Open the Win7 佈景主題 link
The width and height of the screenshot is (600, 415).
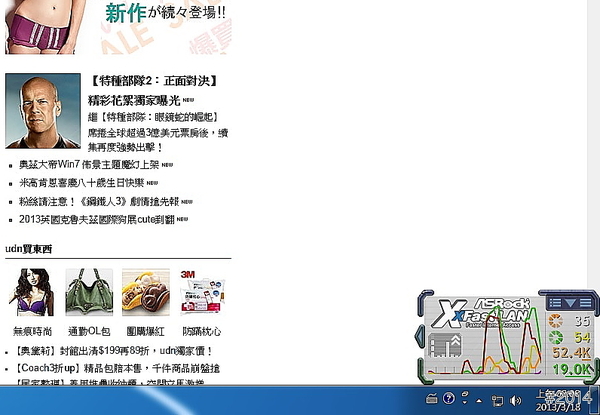pos(89,165)
